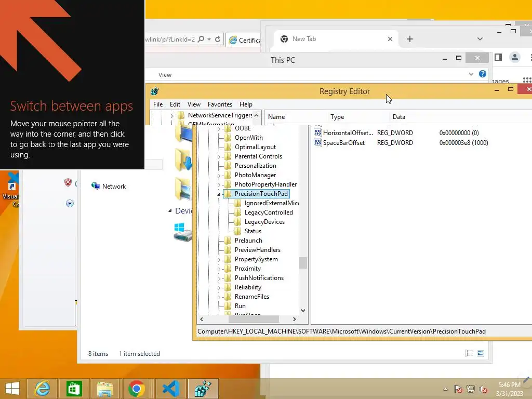Open the Help menu in Registry Editor

coord(246,104)
